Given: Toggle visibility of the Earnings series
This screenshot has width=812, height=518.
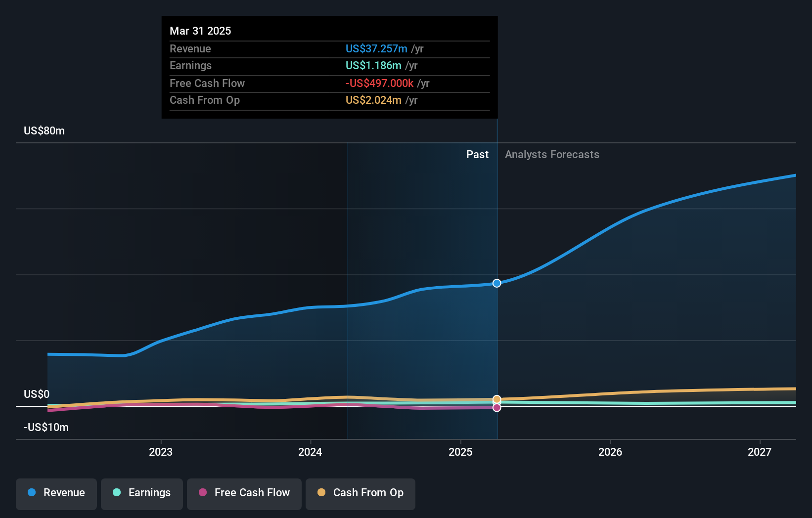Looking at the screenshot, I should pos(141,493).
